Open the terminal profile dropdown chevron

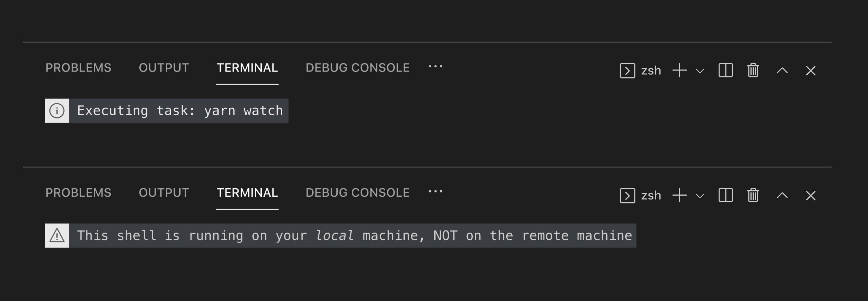click(700, 70)
